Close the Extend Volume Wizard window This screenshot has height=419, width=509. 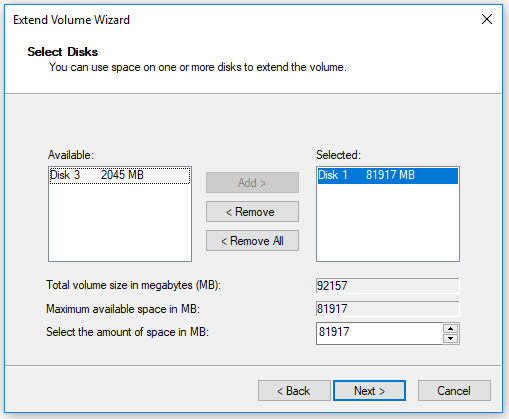487,19
